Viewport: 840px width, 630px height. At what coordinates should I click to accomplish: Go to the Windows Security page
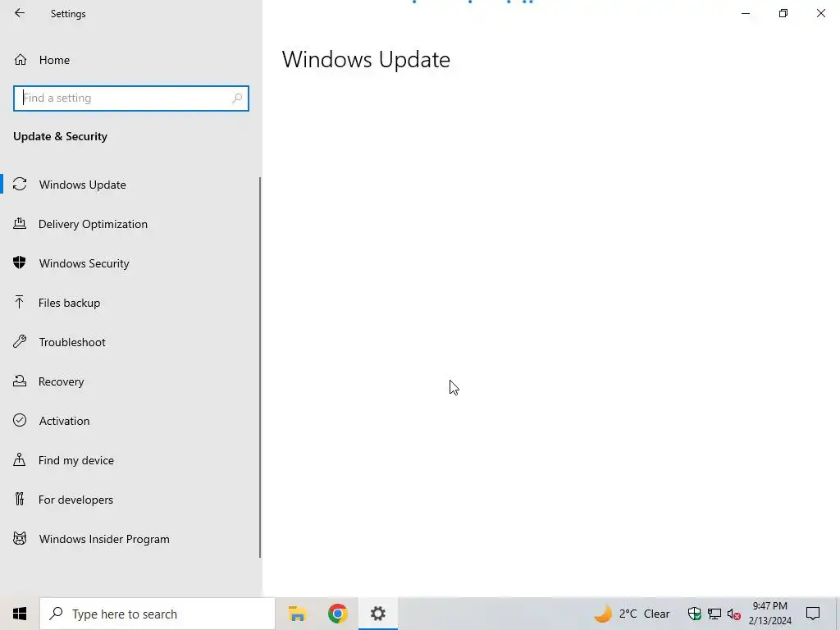130,263
